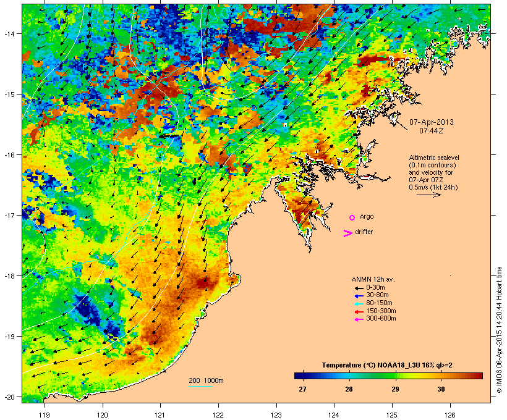
Task: Click the latitude axis label -17
Action: pyautogui.click(x=9, y=215)
